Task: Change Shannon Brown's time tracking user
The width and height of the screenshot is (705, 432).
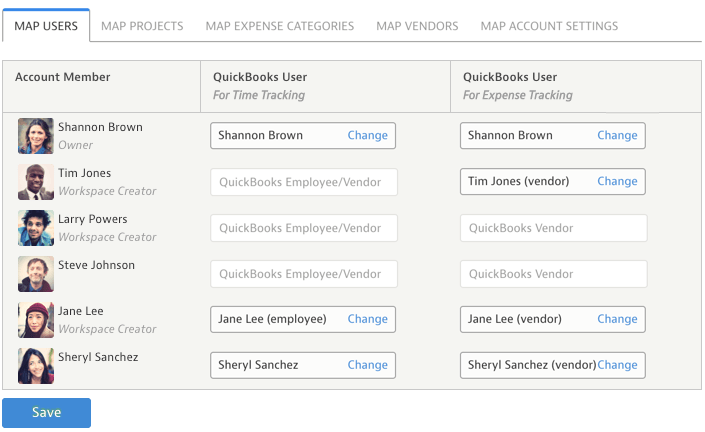Action: point(367,136)
